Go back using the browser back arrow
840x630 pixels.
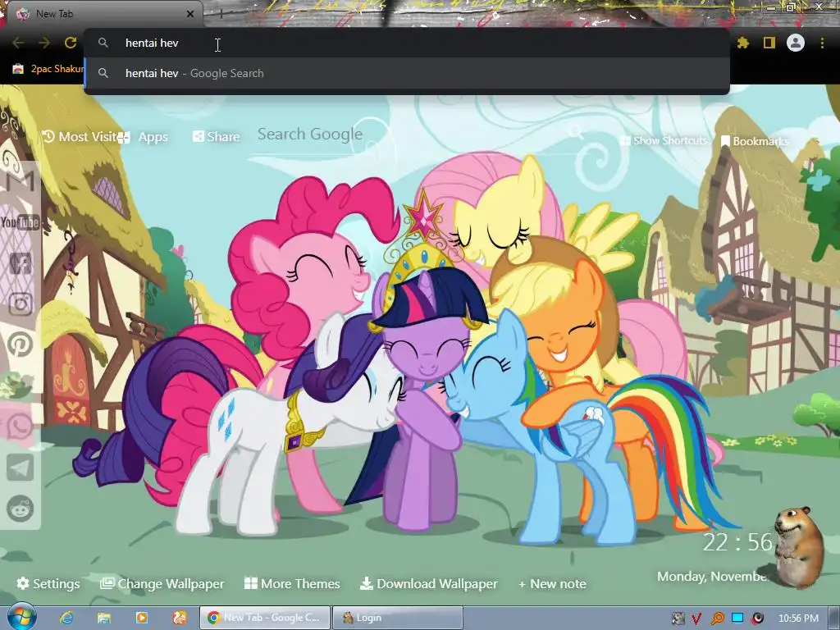click(18, 43)
